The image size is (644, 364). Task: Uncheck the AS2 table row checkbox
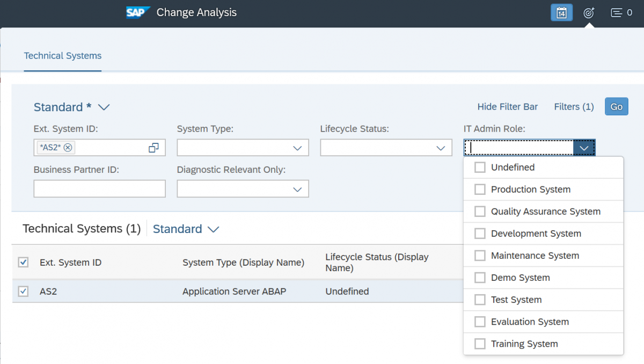pos(22,291)
